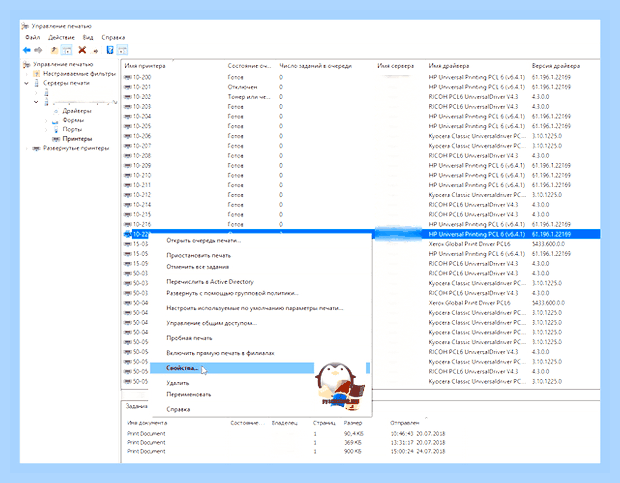This screenshot has height=483, width=620.
Task: Open the Файл menu
Action: (x=33, y=38)
